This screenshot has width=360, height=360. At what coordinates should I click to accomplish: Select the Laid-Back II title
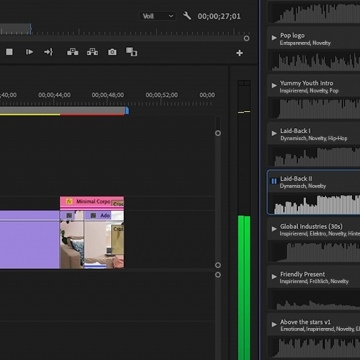[x=296, y=178]
